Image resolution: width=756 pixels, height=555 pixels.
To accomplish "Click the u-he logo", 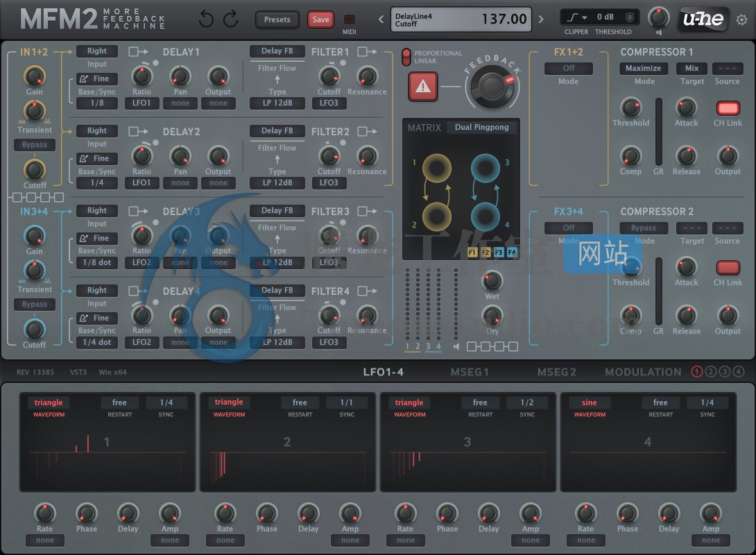I will [x=703, y=19].
